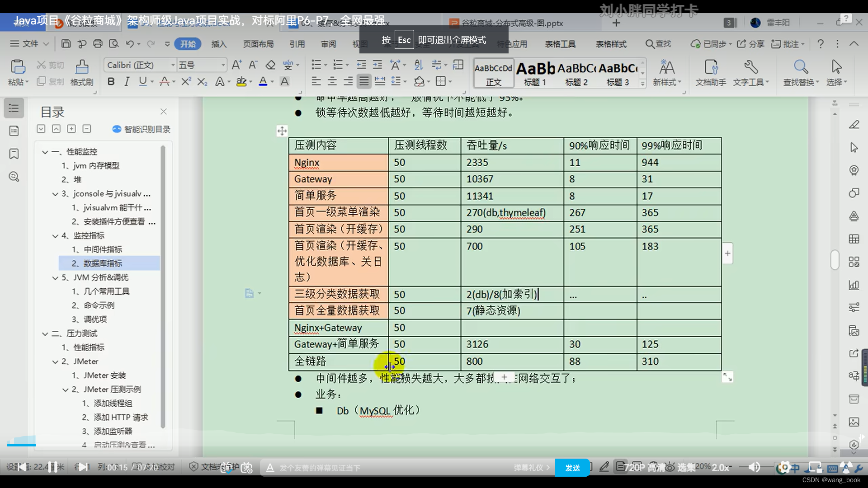Click the Italic formatting icon
This screenshot has width=868, height=488.
pyautogui.click(x=127, y=82)
